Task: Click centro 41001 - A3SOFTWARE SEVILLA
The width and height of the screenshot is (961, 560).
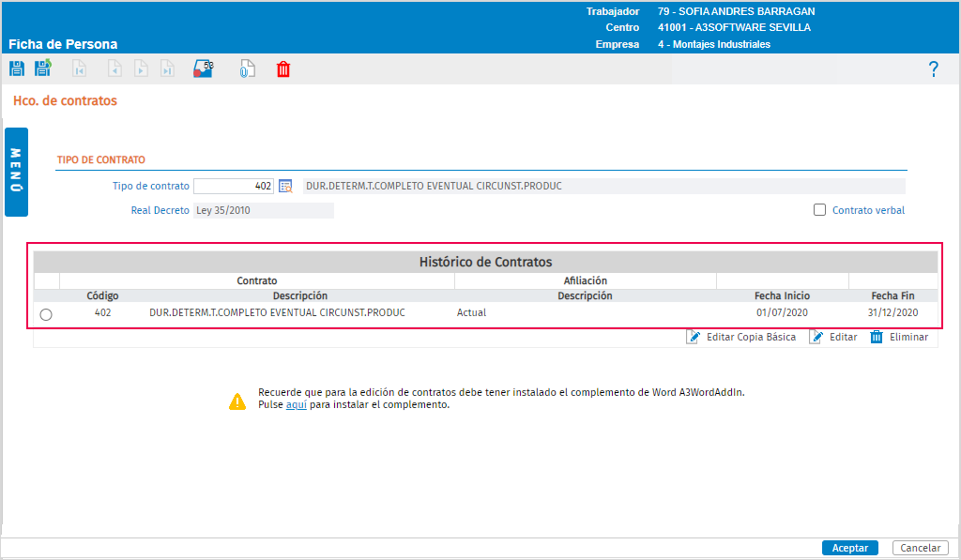Action: [734, 27]
